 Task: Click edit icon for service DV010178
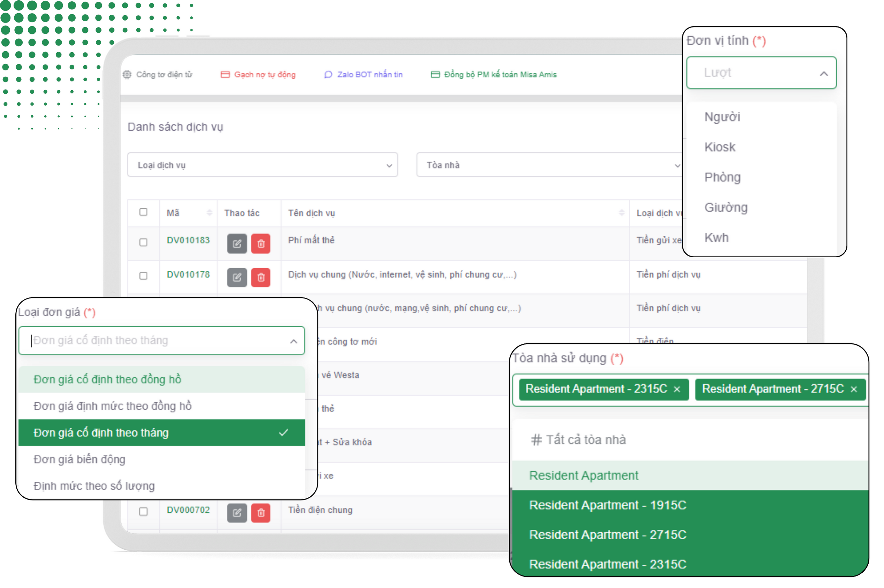tap(237, 277)
